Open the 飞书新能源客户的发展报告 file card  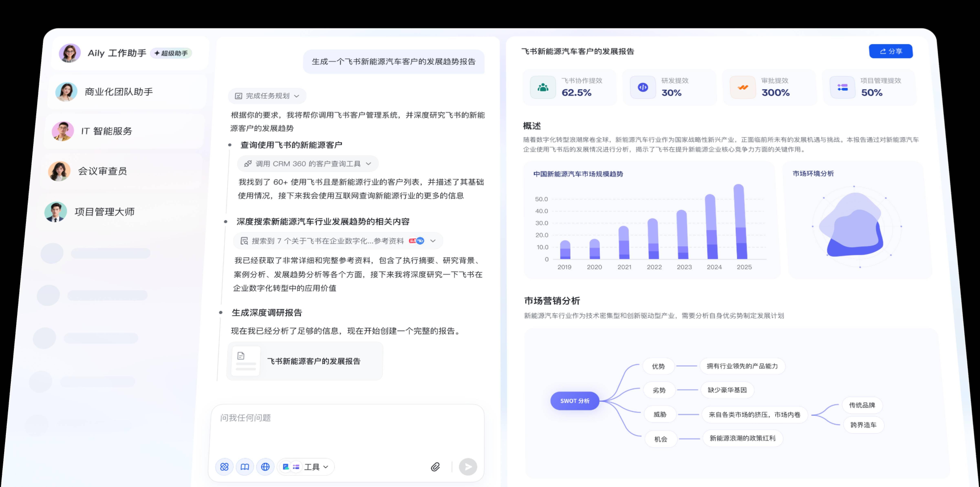click(305, 361)
